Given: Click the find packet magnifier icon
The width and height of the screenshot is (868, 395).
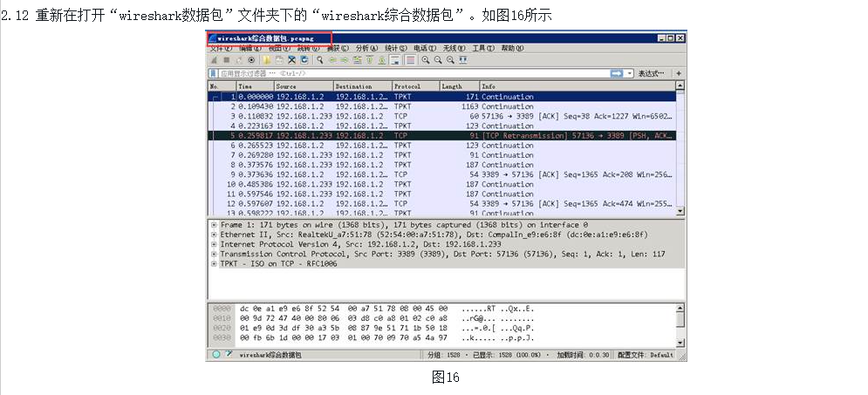Looking at the screenshot, I should 320,60.
